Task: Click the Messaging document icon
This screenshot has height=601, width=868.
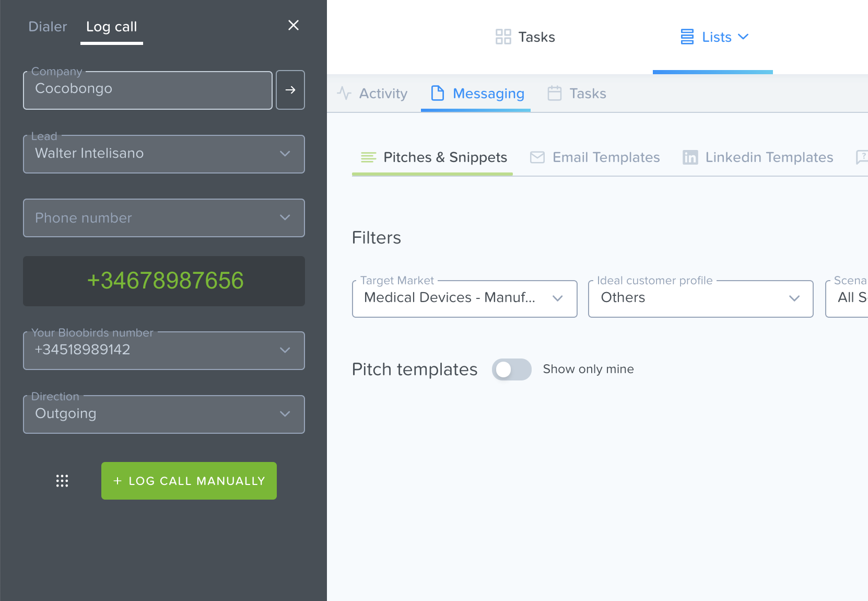Action: click(438, 93)
